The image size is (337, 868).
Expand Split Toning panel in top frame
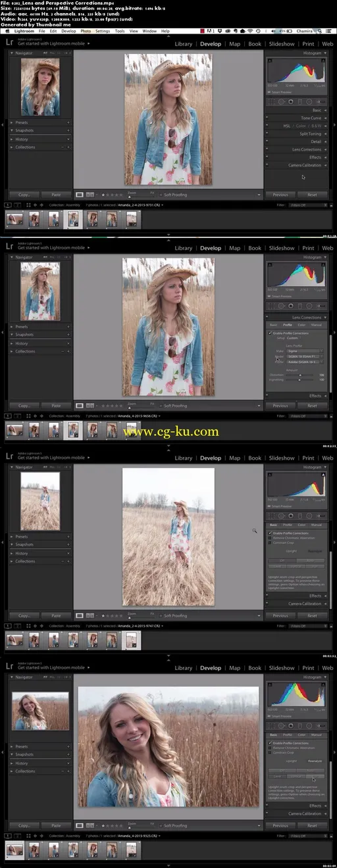(x=296, y=133)
